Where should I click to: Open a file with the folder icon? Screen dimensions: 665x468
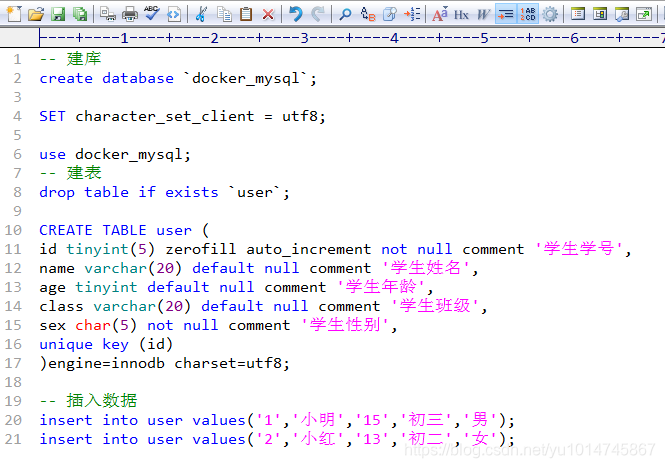pyautogui.click(x=36, y=14)
